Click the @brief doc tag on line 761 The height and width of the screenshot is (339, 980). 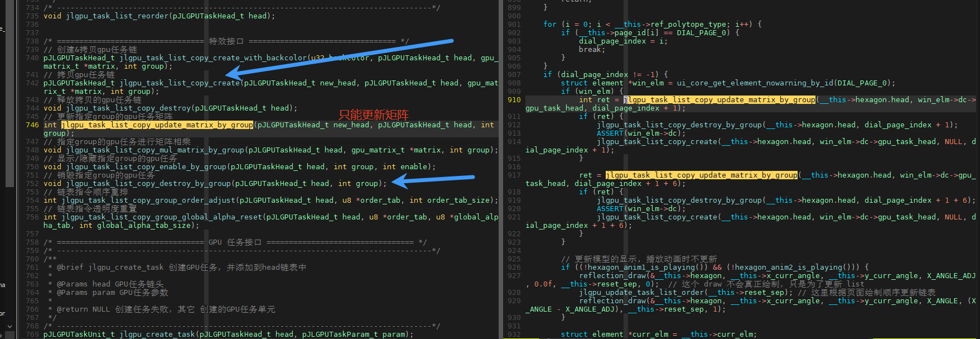(x=70, y=268)
